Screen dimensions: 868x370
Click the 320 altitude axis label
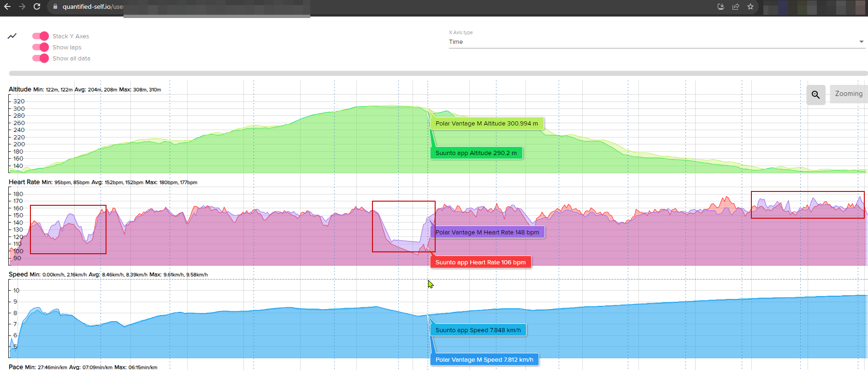pos(19,101)
